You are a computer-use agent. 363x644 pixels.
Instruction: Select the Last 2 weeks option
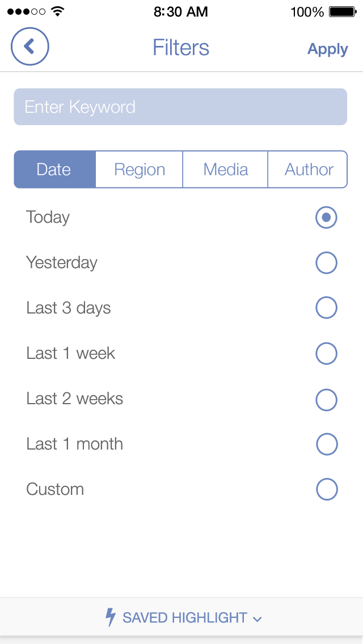point(326,399)
